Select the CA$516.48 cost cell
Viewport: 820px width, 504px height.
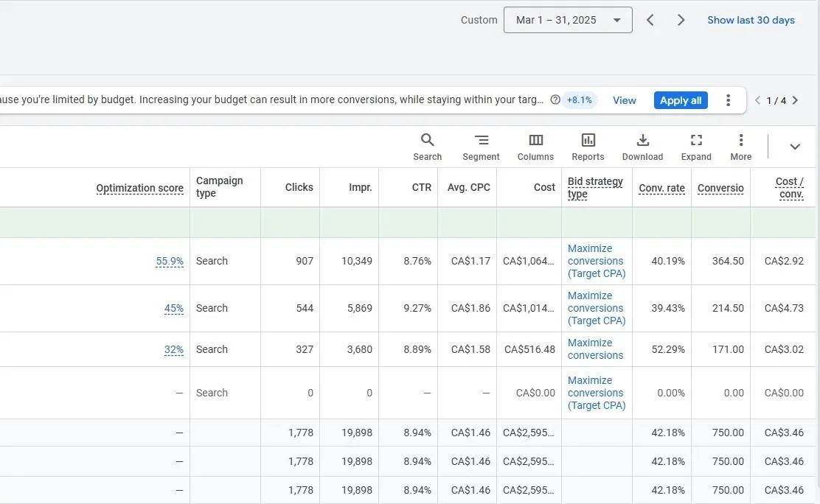[529, 349]
